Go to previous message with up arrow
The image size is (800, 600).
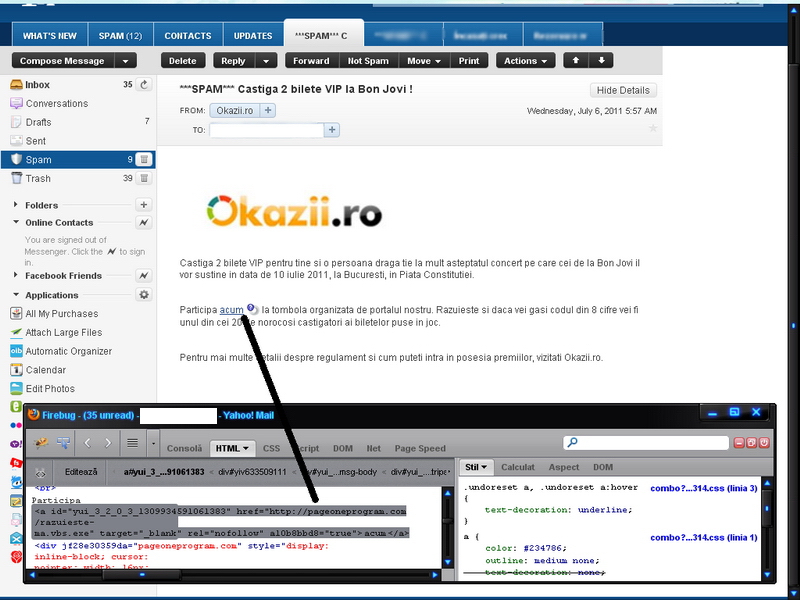click(x=575, y=61)
